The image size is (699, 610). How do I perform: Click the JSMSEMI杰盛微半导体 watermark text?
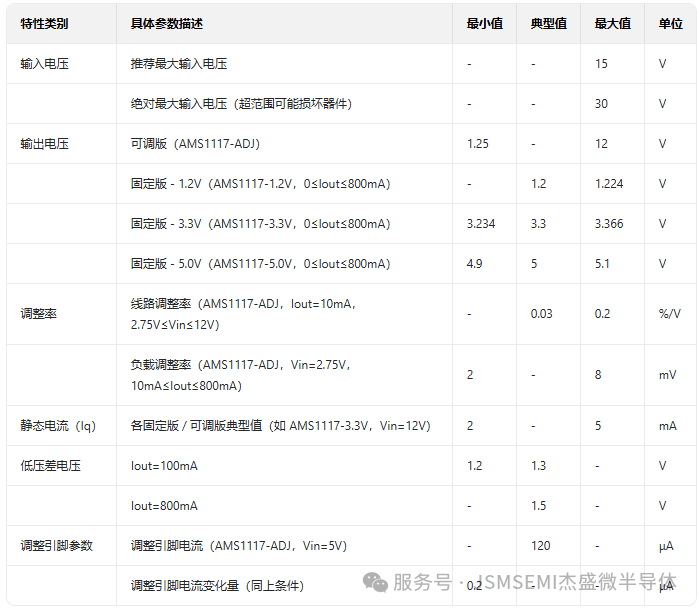click(x=579, y=582)
